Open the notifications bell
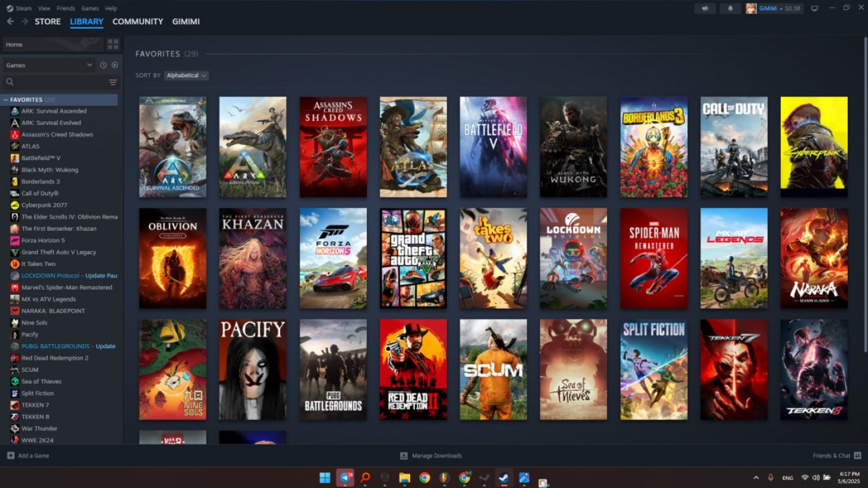Viewport: 868px width, 488px height. tap(730, 8)
